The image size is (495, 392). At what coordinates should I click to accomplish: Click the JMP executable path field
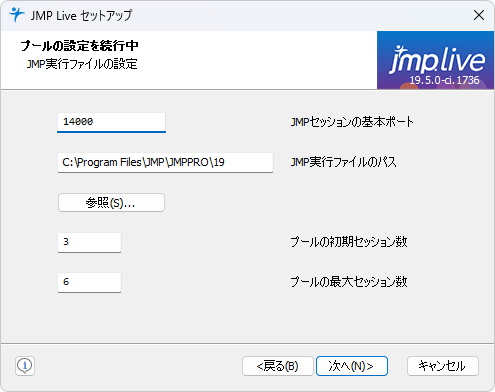(165, 163)
